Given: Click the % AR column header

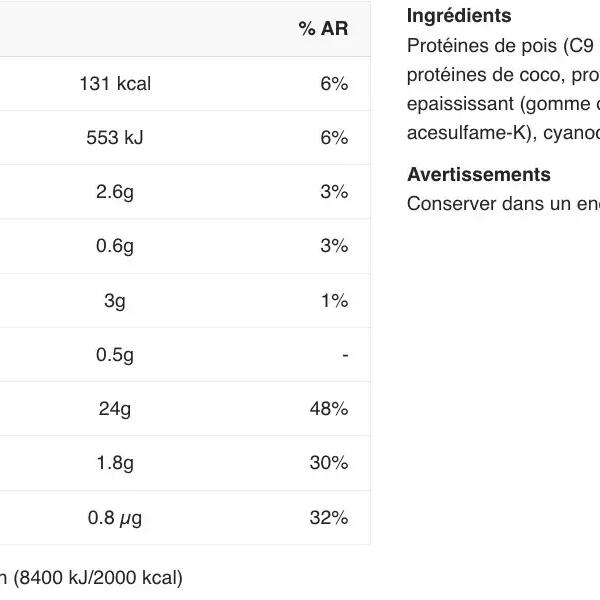Looking at the screenshot, I should pyautogui.click(x=323, y=29).
